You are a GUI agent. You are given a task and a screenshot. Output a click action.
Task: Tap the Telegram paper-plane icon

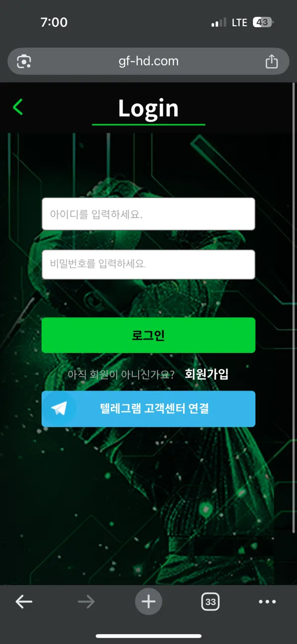(59, 408)
